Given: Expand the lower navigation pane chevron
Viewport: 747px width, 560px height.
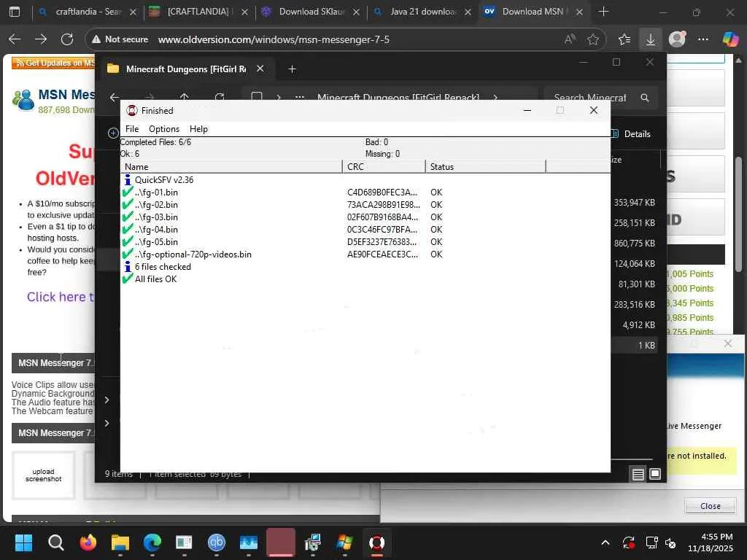Looking at the screenshot, I should point(107,424).
